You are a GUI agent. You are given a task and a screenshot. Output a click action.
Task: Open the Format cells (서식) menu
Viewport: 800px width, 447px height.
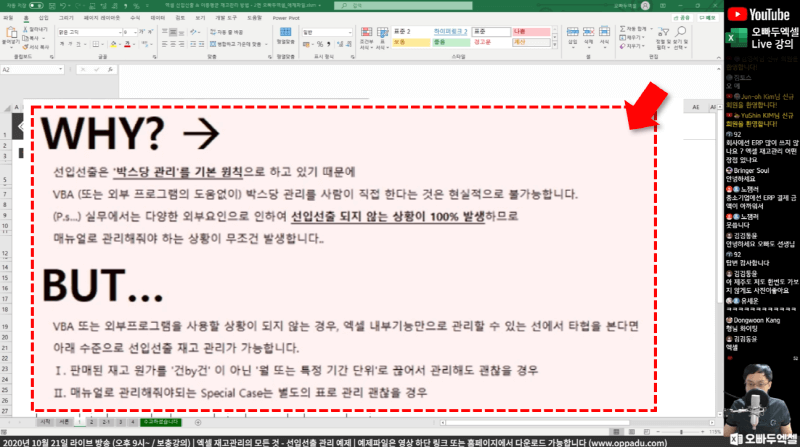point(604,37)
